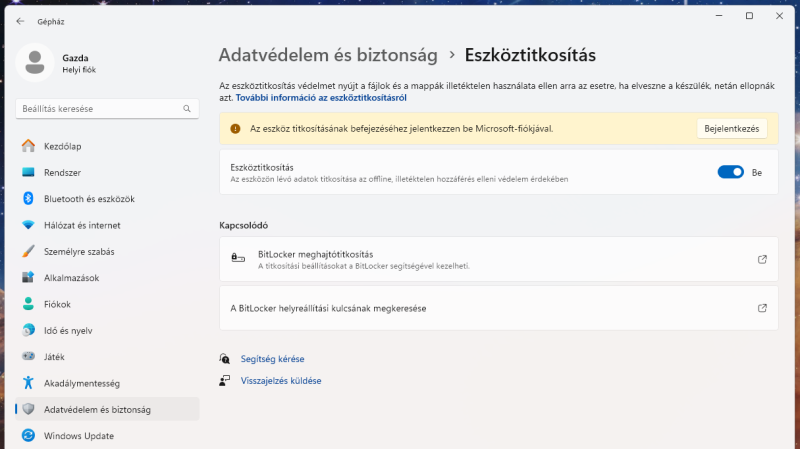Select Rendszer in the sidebar menu

(x=62, y=173)
